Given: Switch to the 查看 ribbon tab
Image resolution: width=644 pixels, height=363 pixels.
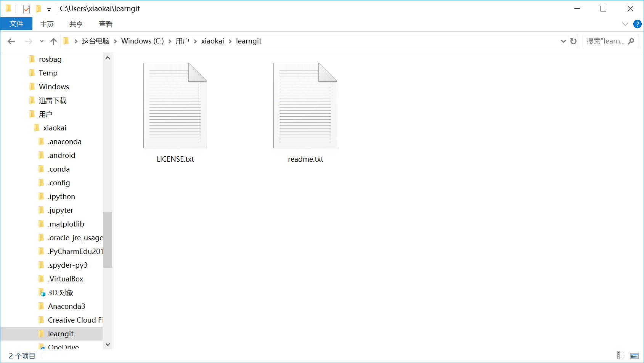Looking at the screenshot, I should [106, 24].
